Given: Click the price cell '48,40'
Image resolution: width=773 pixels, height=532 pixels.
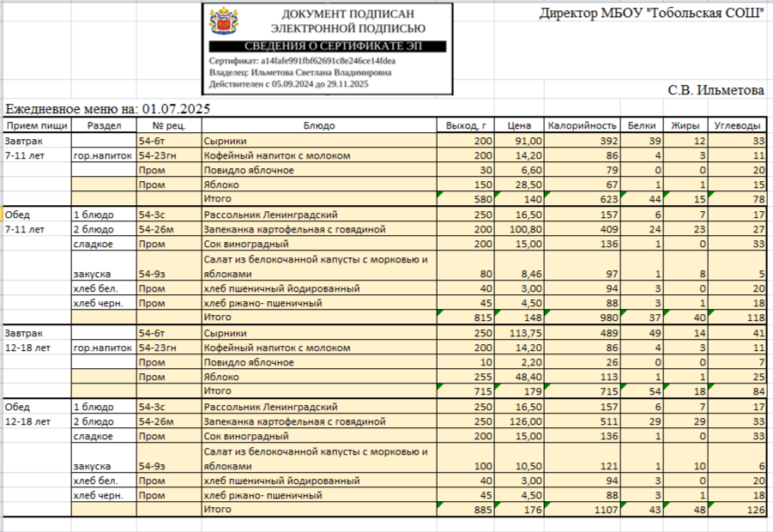Looking at the screenshot, I should click(519, 377).
